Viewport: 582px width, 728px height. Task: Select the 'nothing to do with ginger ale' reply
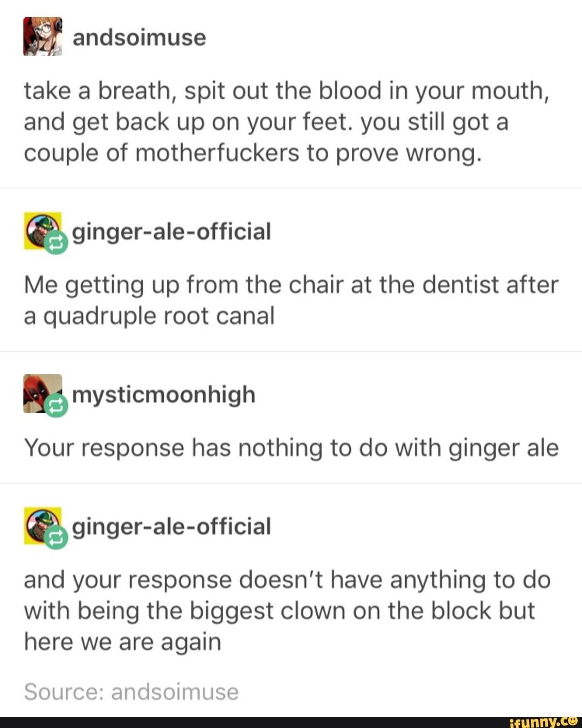pos(291,448)
